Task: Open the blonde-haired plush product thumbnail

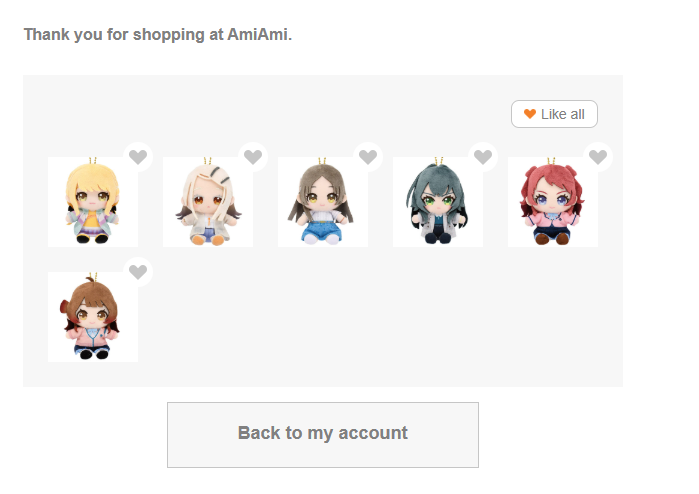Action: pos(93,202)
